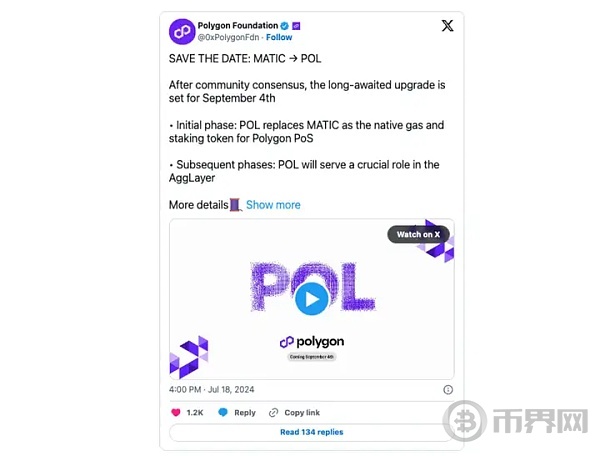Click the polygon logo in video thumbnail
The height and width of the screenshot is (456, 600).
tap(312, 342)
